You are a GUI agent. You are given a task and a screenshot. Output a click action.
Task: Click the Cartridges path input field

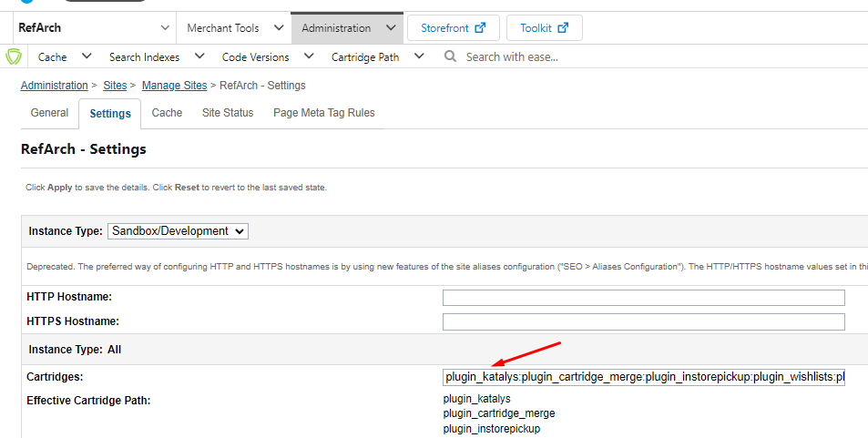[x=643, y=377]
